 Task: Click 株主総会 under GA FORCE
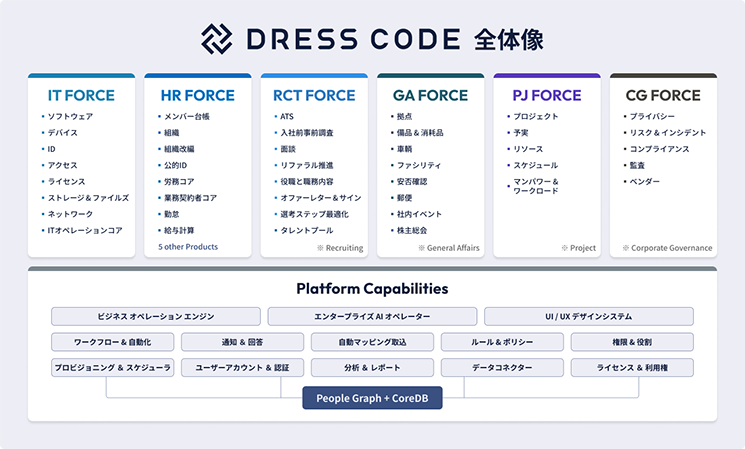(412, 230)
